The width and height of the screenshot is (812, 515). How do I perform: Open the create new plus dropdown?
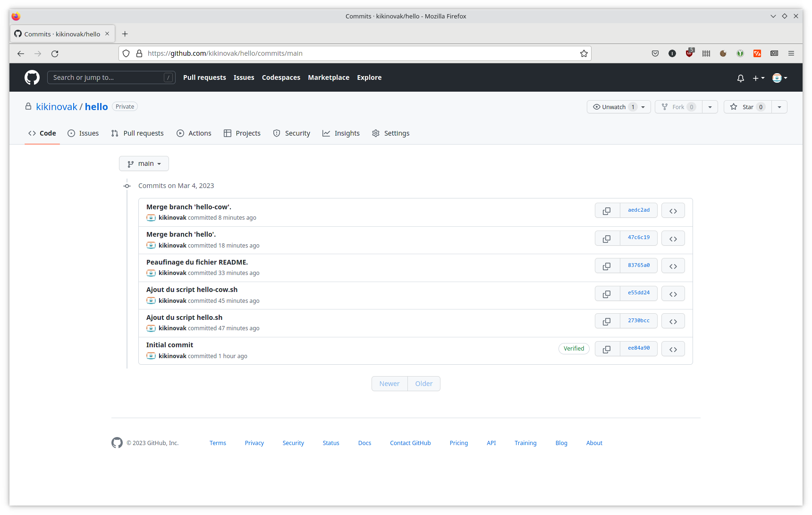(x=759, y=78)
